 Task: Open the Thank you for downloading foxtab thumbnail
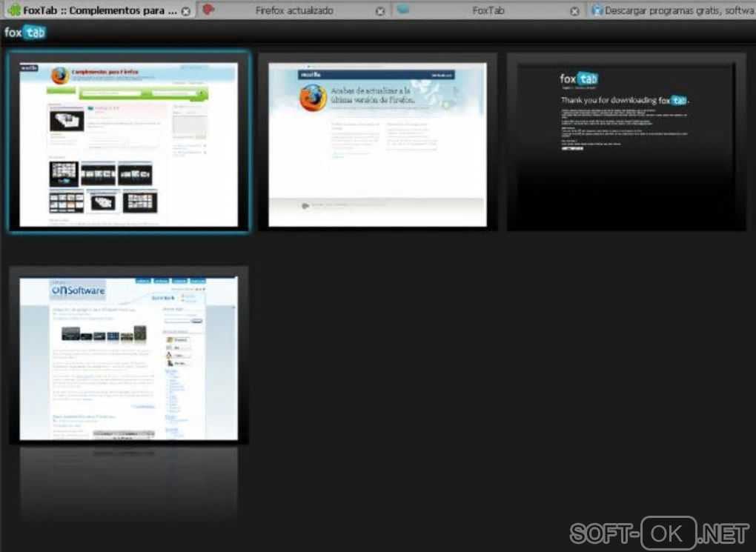(626, 143)
